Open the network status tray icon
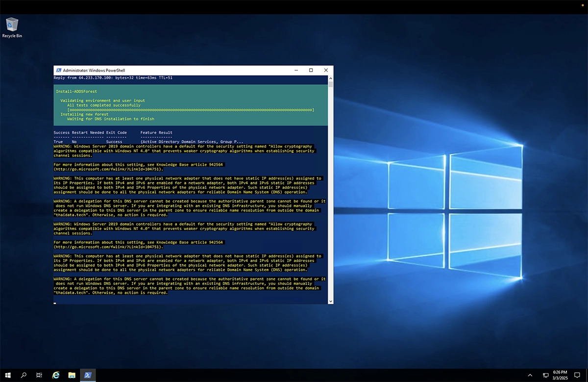Screen dimensions: 588x382 point(545,375)
